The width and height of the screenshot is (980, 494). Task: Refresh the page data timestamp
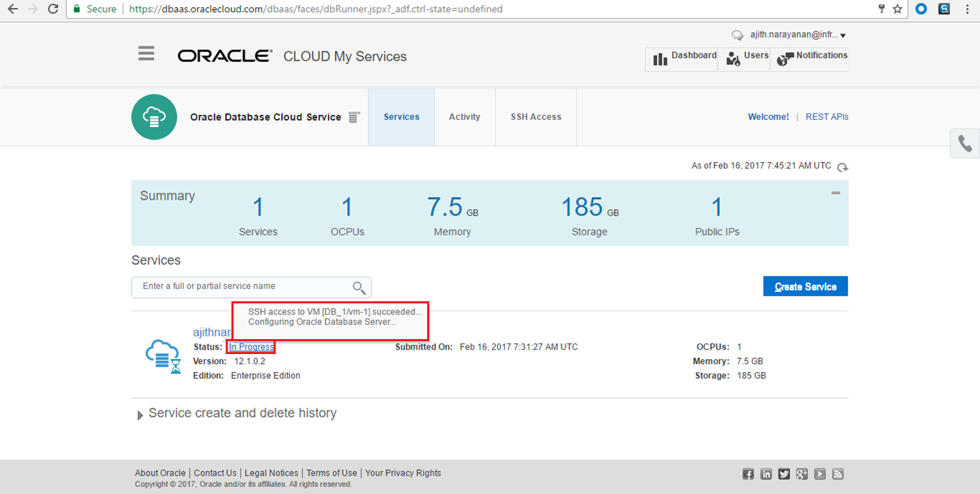coord(843,167)
